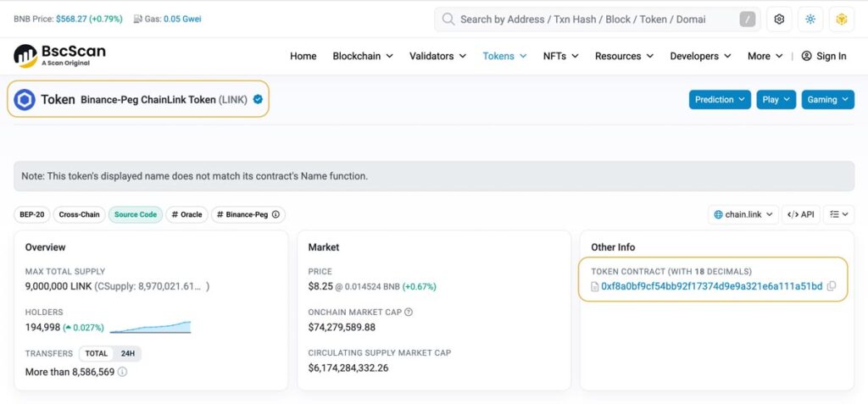Expand the Resources menu
The height and width of the screenshot is (404, 868).
point(625,56)
